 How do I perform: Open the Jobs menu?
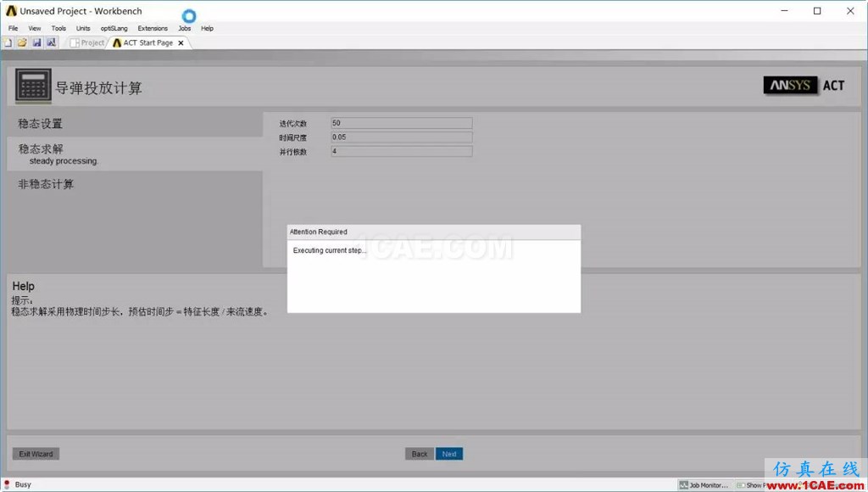coord(184,28)
